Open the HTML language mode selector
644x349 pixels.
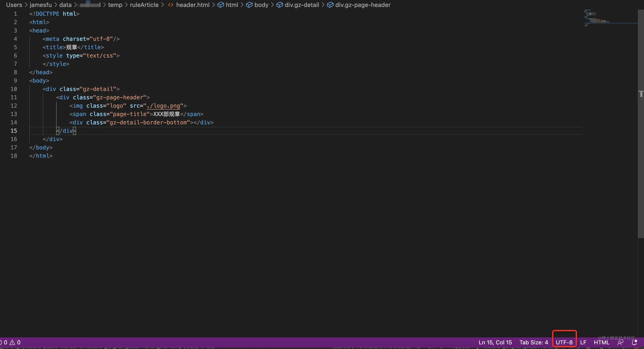point(602,342)
